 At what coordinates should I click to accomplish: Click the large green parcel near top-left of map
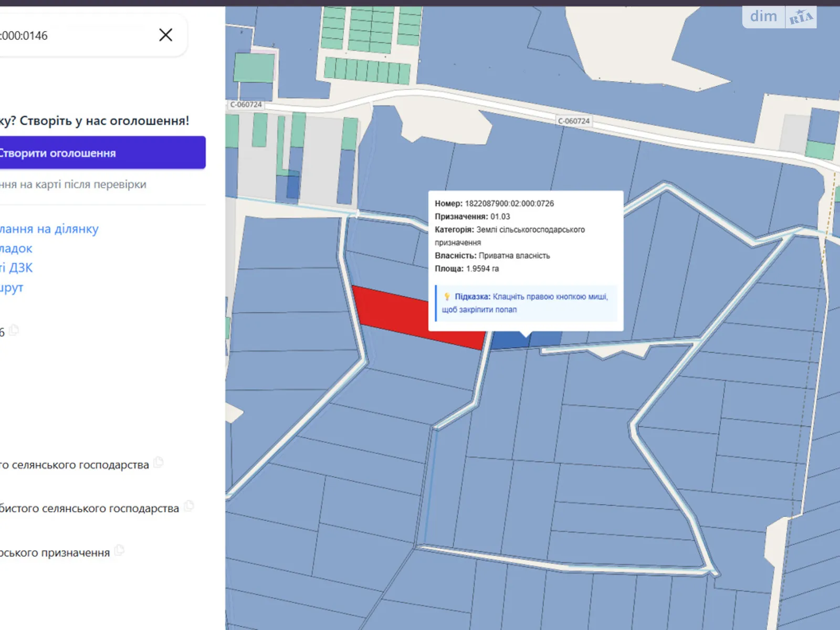[x=254, y=68]
